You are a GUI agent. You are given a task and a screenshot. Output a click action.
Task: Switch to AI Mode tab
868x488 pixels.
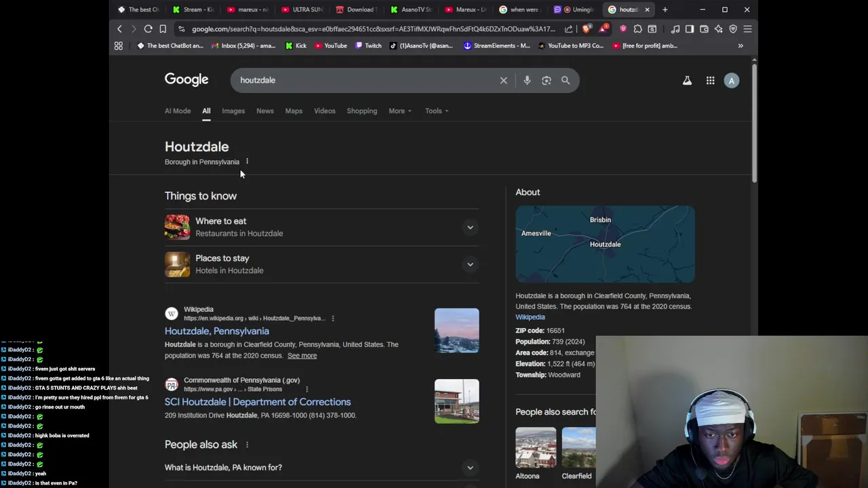(x=178, y=111)
